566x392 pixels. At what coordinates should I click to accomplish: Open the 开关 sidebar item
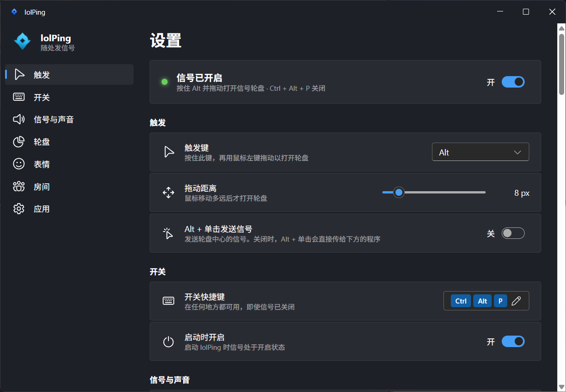(69, 97)
